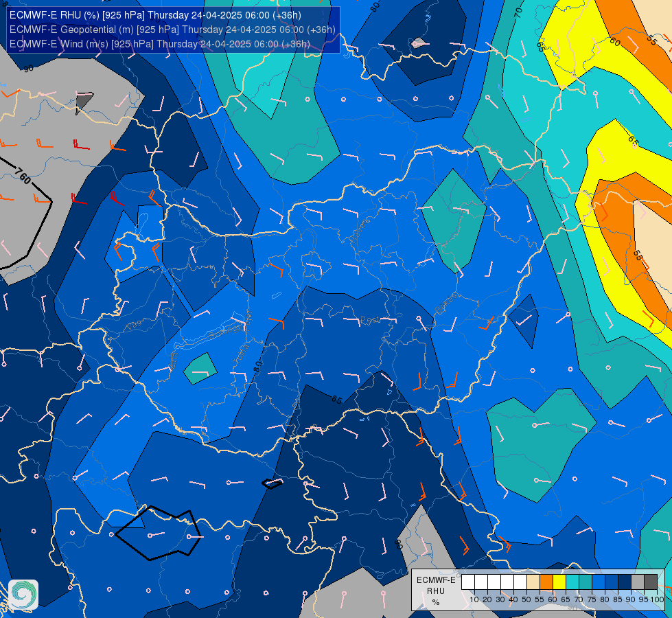Click the white legend swatch between 40 and 50

tap(520, 582)
